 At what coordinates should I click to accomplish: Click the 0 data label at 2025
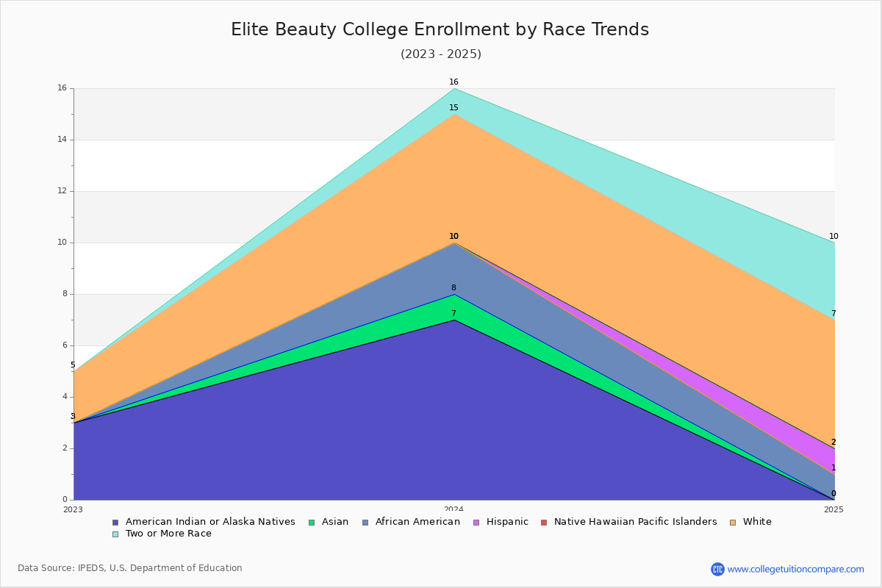(x=833, y=494)
